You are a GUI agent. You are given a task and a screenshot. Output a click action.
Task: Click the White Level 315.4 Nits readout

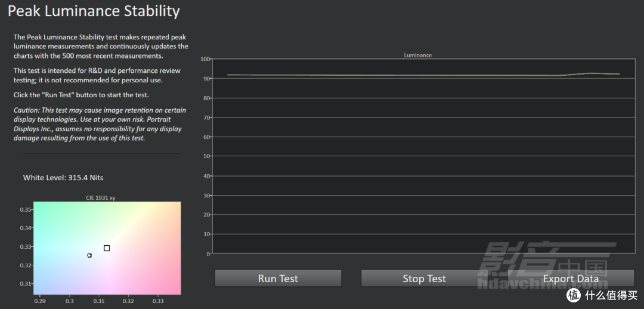[x=63, y=178]
